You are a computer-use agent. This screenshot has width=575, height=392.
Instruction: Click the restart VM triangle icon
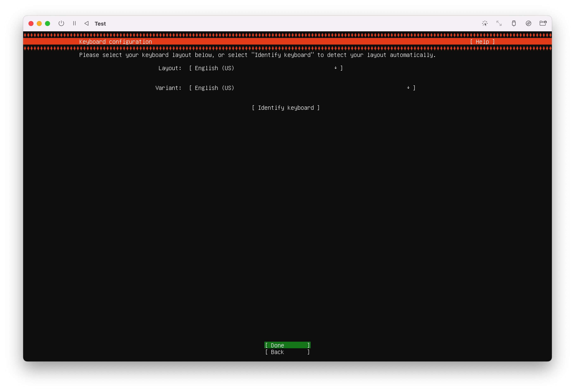pyautogui.click(x=87, y=24)
